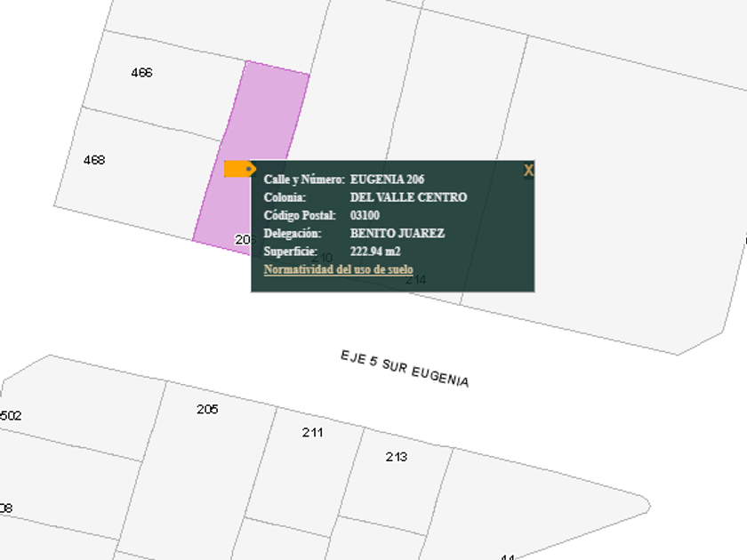747x560 pixels.
Task: Select parcel number 466
Action: [x=141, y=73]
